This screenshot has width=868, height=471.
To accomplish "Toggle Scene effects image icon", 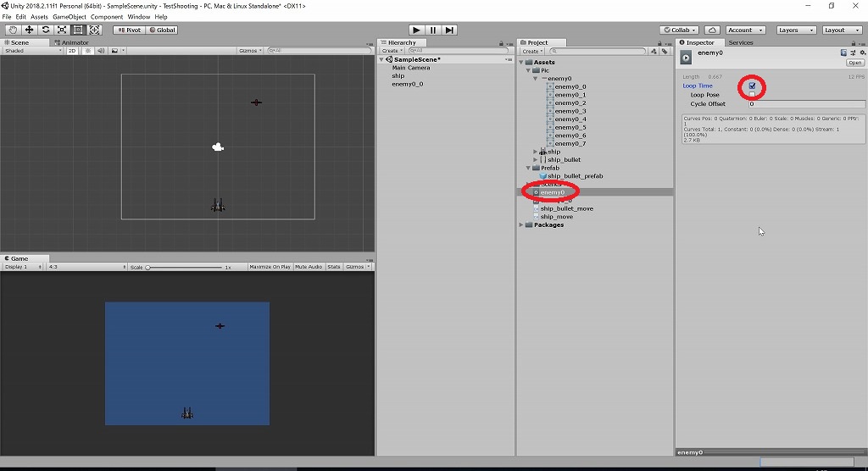I will point(114,50).
